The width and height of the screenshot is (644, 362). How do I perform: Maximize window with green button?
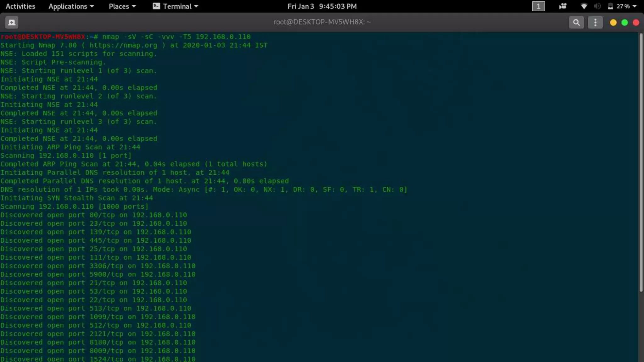click(x=625, y=23)
